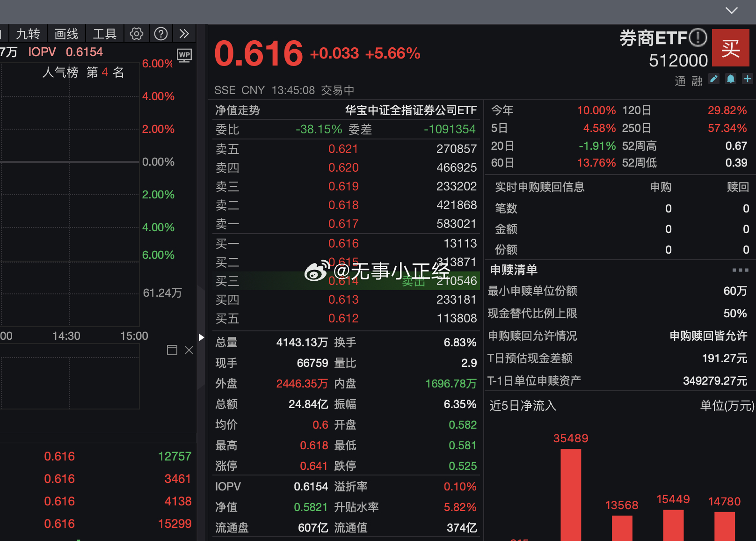This screenshot has height=541, width=756.
Task: Click the red 买 buy button
Action: tap(731, 48)
